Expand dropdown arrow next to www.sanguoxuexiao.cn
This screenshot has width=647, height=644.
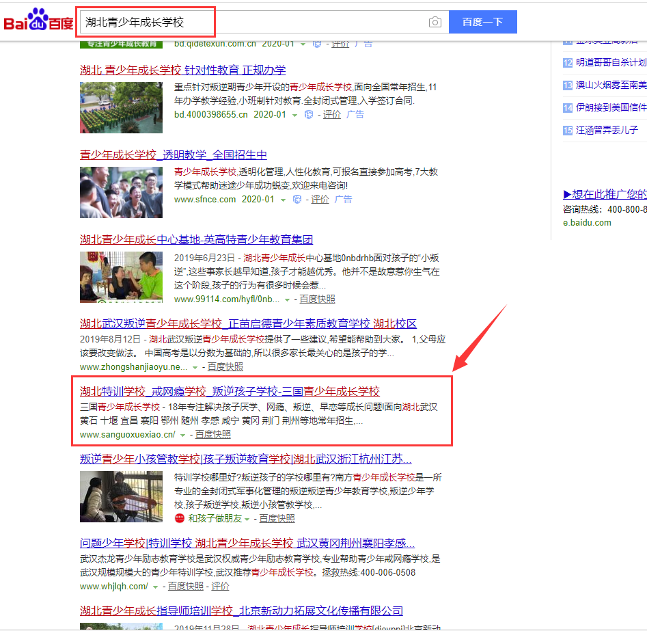point(183,435)
